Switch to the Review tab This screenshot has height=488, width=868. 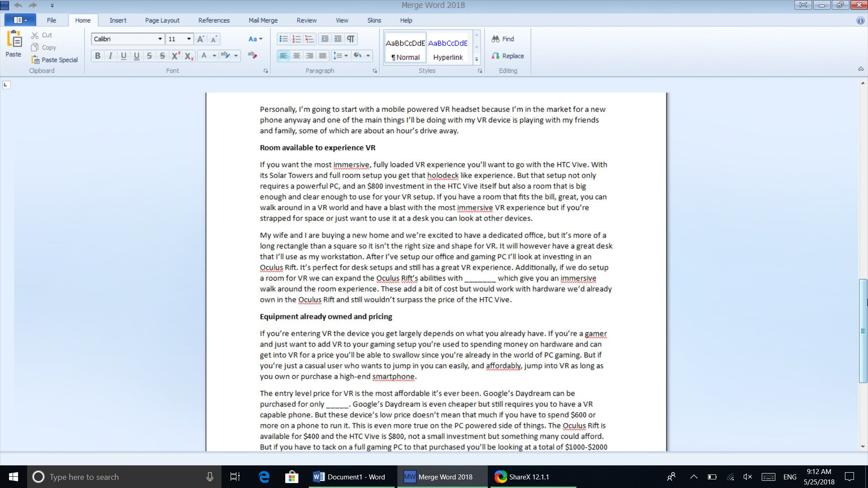tap(307, 20)
